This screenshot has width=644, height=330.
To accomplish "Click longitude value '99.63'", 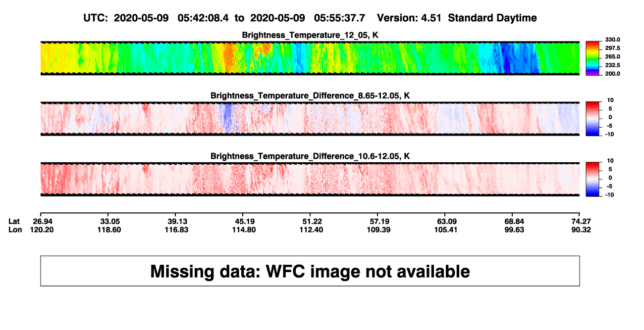I will click(513, 230).
